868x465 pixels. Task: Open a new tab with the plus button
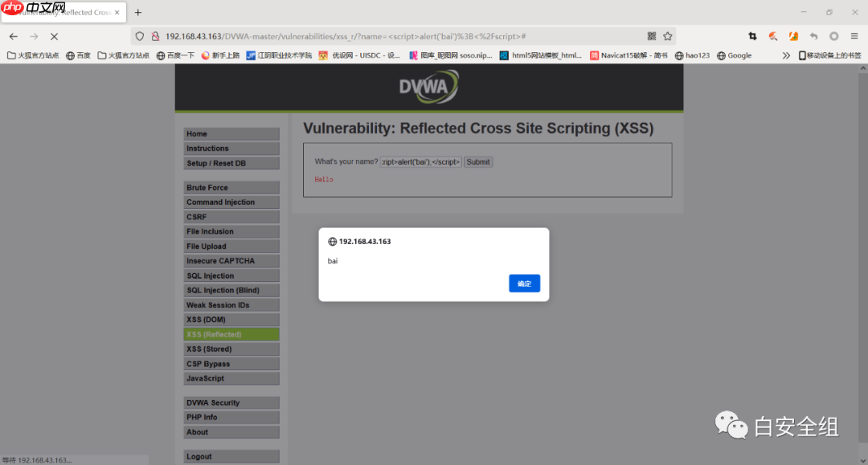coord(138,12)
